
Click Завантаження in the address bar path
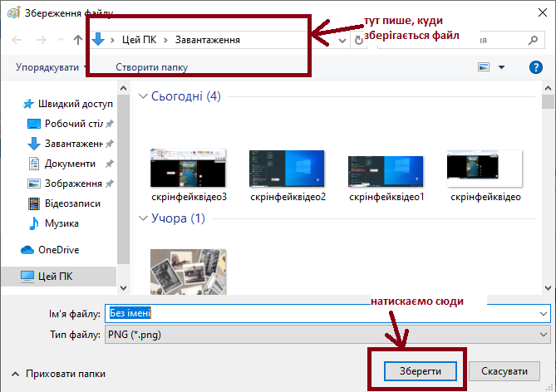207,39
